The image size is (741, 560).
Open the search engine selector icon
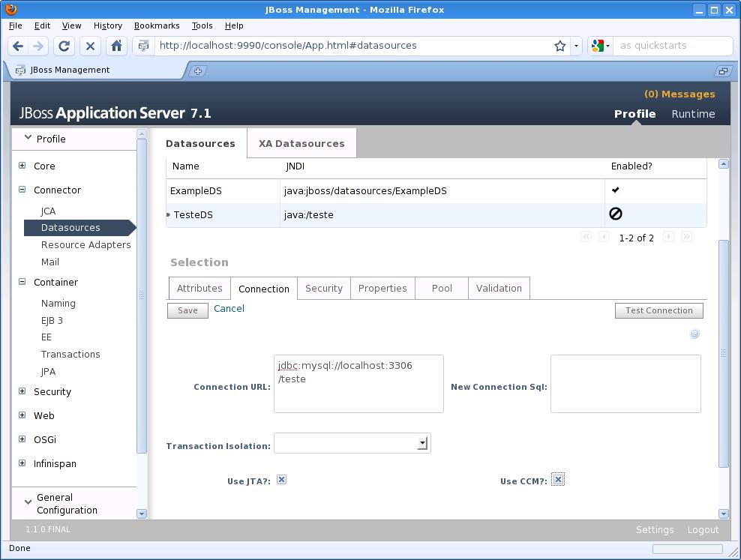(600, 46)
